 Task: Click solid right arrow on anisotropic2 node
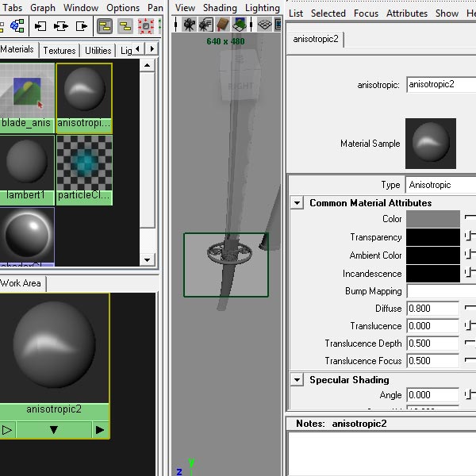(x=100, y=430)
